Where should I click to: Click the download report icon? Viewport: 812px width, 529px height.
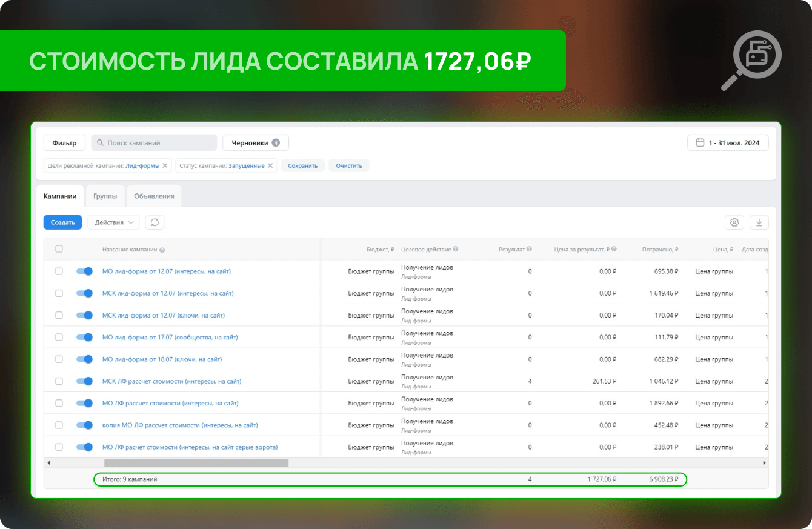point(759,222)
